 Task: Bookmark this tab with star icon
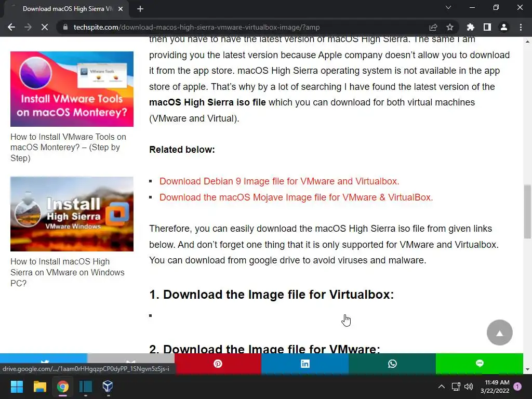[450, 27]
